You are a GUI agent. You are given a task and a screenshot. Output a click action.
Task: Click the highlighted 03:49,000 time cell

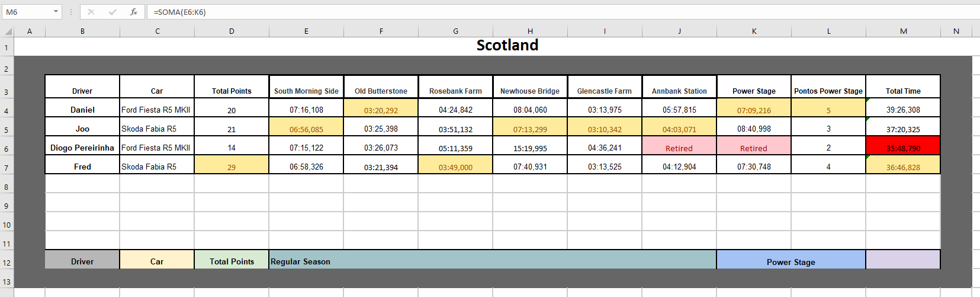[455, 165]
